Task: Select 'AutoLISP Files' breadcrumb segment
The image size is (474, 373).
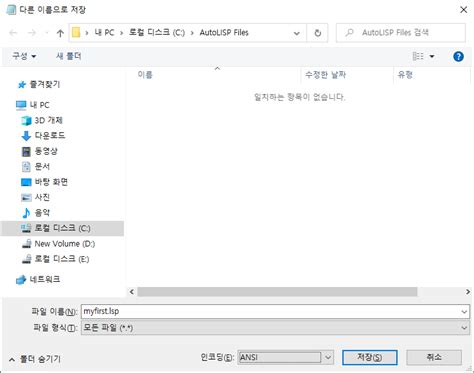Action: 224,33
